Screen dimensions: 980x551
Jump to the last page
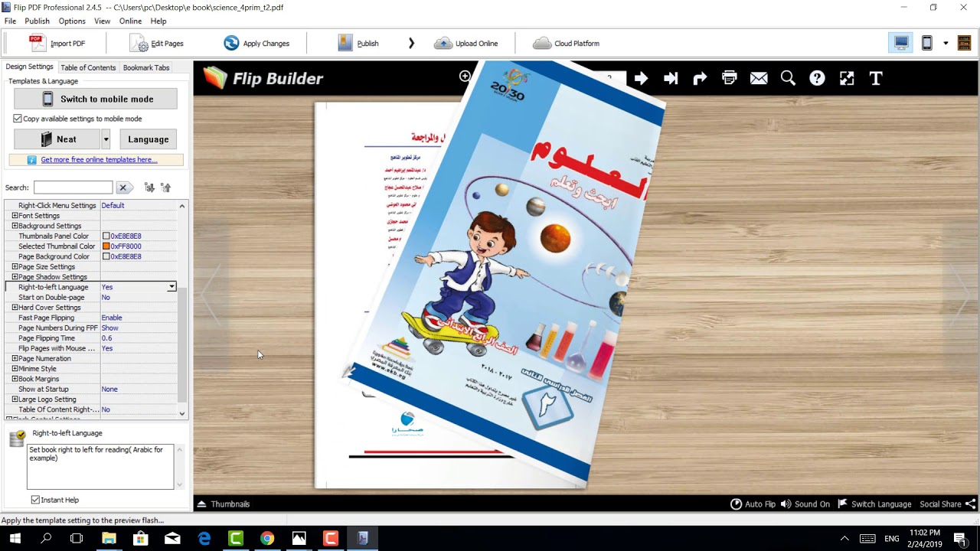[x=671, y=78]
